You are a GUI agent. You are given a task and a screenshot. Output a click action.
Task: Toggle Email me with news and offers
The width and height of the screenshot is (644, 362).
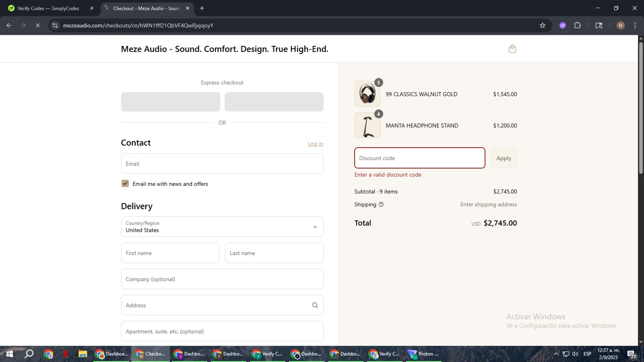[x=125, y=184]
